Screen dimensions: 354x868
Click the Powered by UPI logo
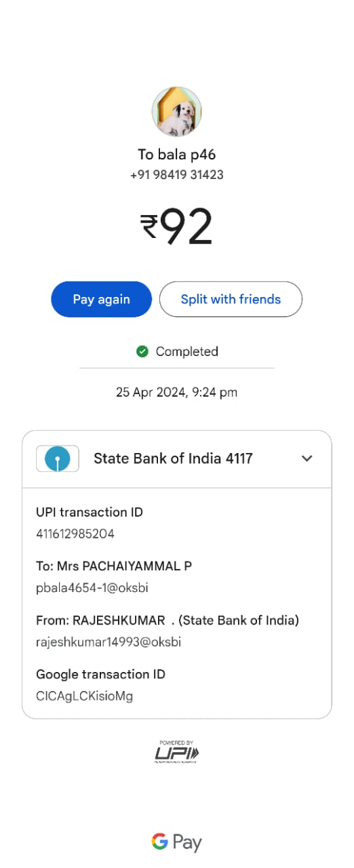click(x=177, y=752)
